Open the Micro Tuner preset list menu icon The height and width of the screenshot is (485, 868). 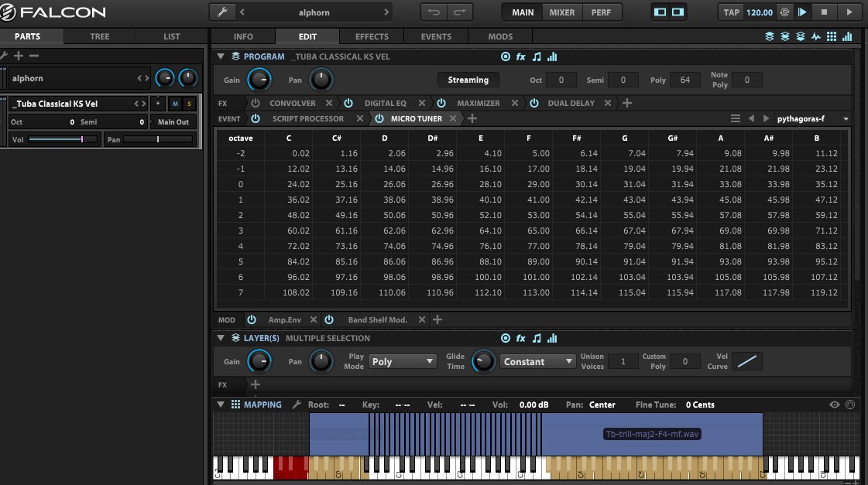pos(735,118)
